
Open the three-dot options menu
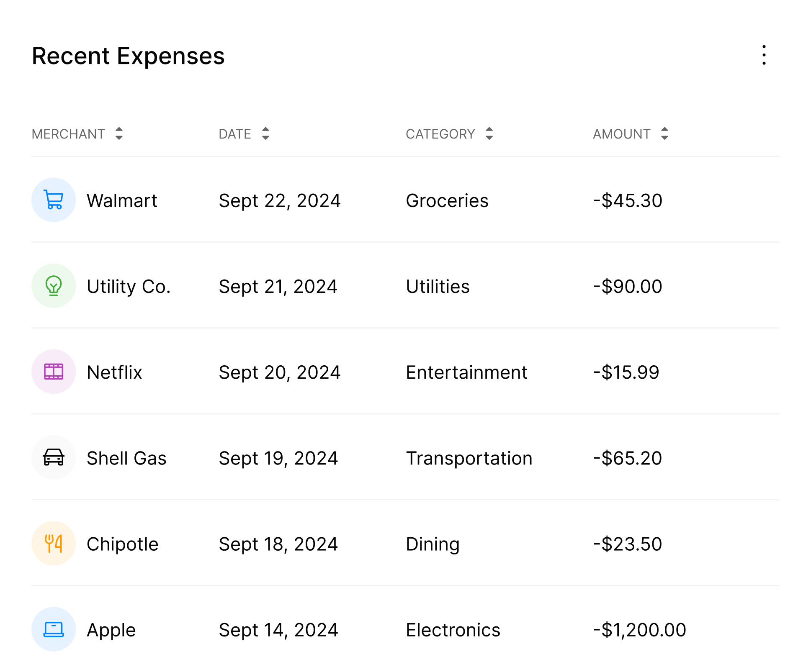pos(764,56)
